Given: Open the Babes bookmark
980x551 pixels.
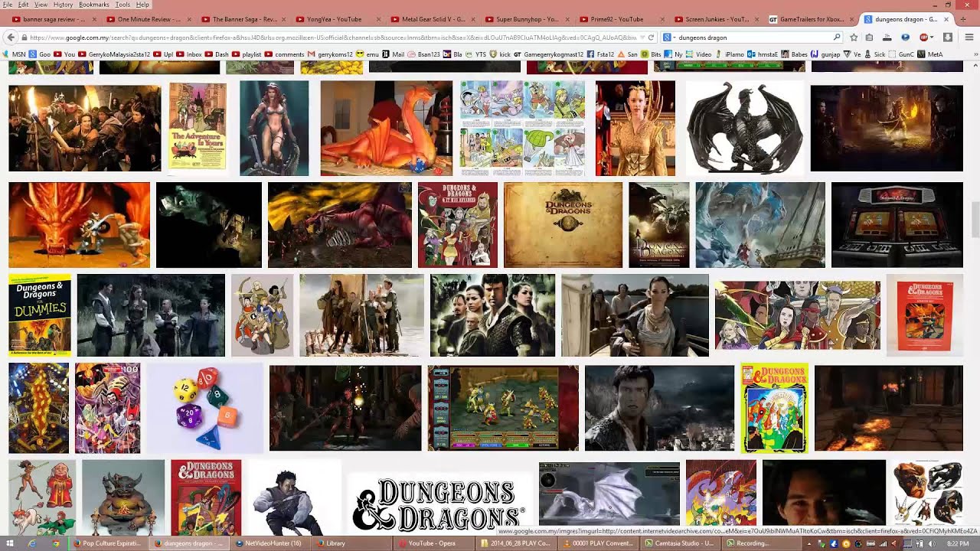Looking at the screenshot, I should pyautogui.click(x=795, y=54).
